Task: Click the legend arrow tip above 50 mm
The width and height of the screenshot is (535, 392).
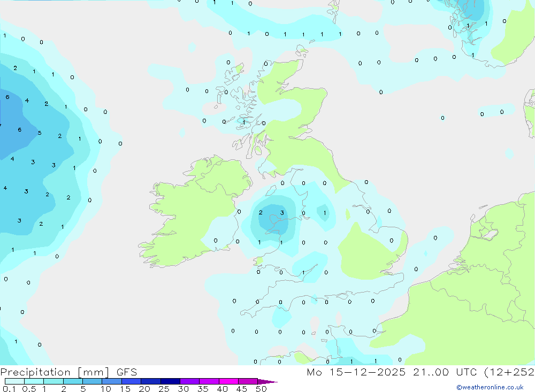Action: click(267, 382)
